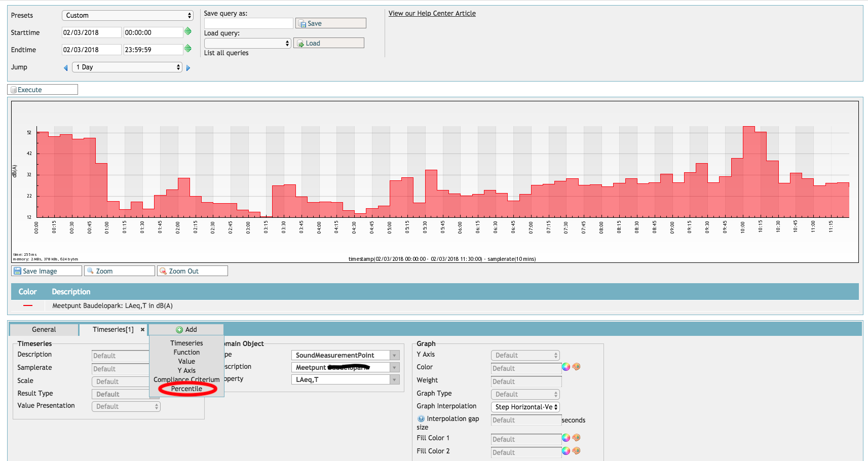
Task: Open the Presets dropdown set to Custom
Action: [x=127, y=16]
